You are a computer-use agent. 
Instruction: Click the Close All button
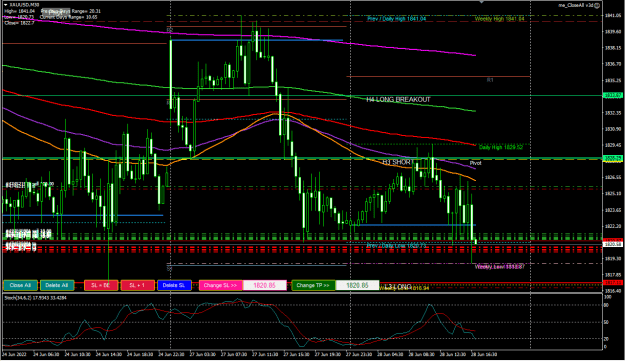20,285
